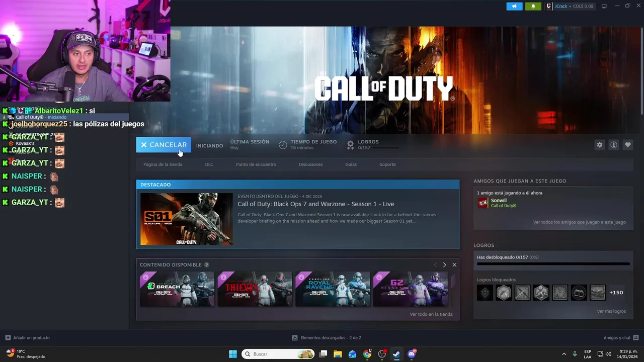This screenshot has height=362, width=644.
Task: Click the taskbar Buscar search box
Action: pos(278,354)
